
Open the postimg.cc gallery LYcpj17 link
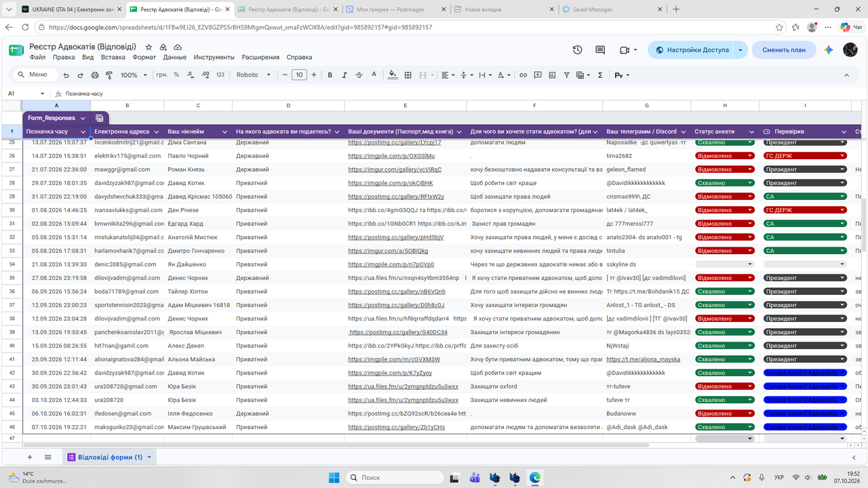(x=395, y=142)
